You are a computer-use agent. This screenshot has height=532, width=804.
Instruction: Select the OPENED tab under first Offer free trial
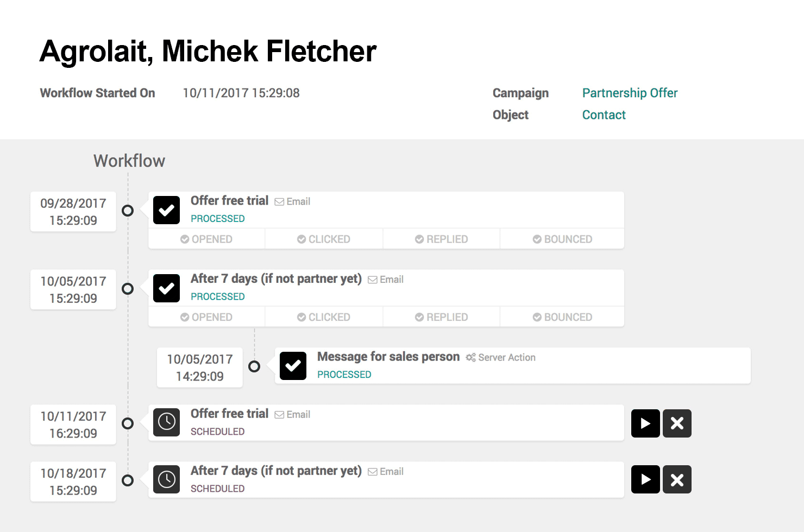(x=206, y=239)
